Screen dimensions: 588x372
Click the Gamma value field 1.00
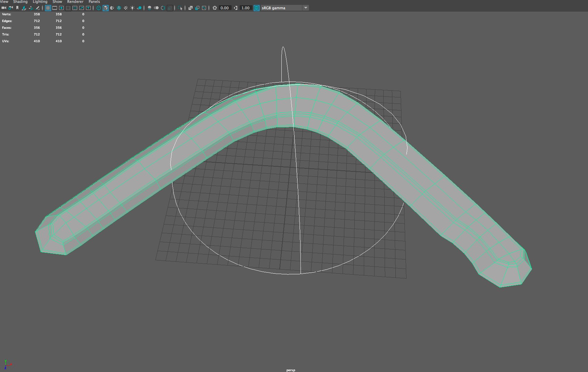tap(245, 8)
